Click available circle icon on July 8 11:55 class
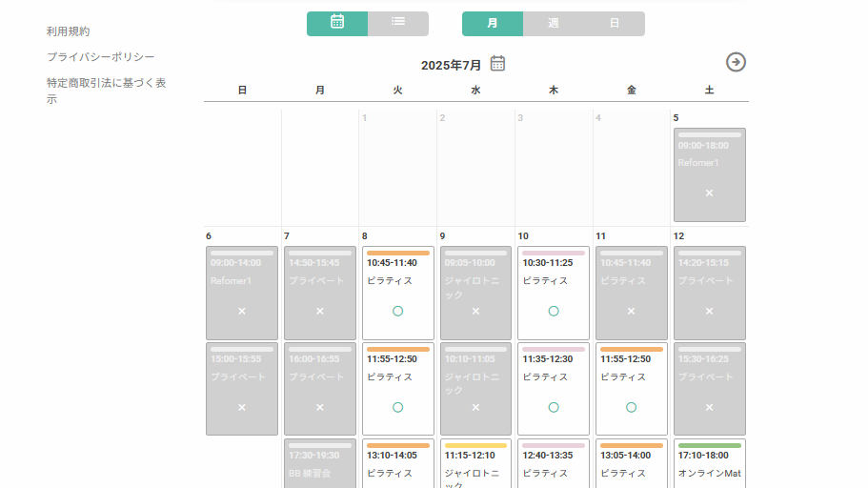This screenshot has width=868, height=488. [398, 408]
